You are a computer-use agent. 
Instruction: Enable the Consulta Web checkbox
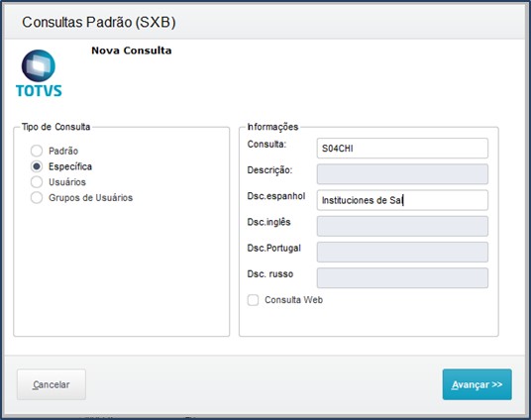[x=253, y=300]
